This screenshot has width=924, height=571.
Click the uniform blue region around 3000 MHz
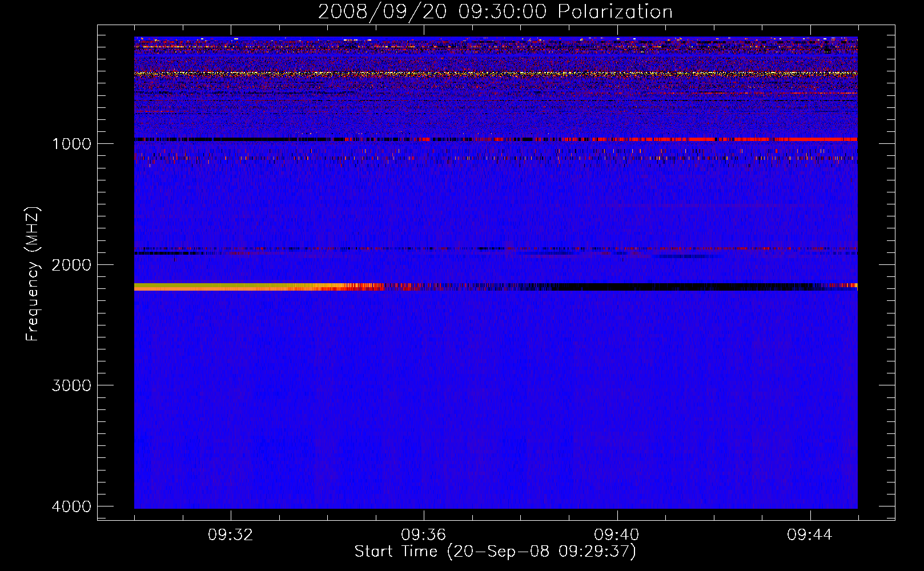pyautogui.click(x=496, y=385)
